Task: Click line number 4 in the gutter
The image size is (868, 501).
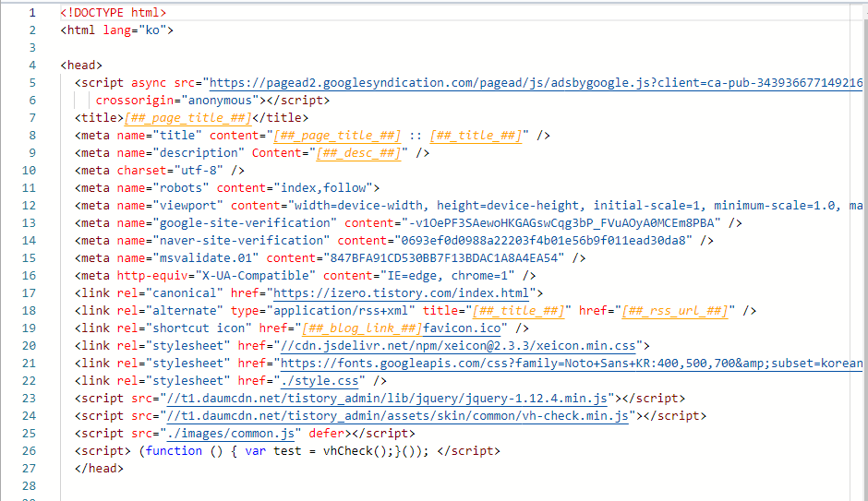Action: [x=32, y=66]
